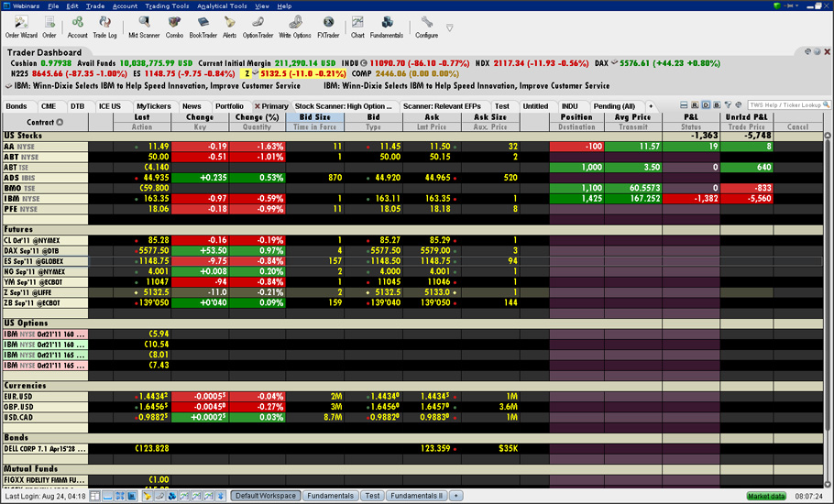The height and width of the screenshot is (504, 834).
Task: Launch the Mkt Scanner tool
Action: 144,27
